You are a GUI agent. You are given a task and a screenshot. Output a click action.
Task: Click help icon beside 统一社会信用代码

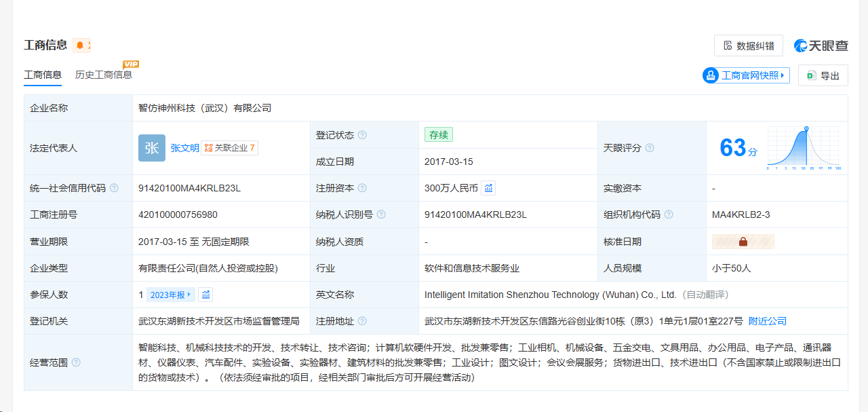tap(114, 188)
